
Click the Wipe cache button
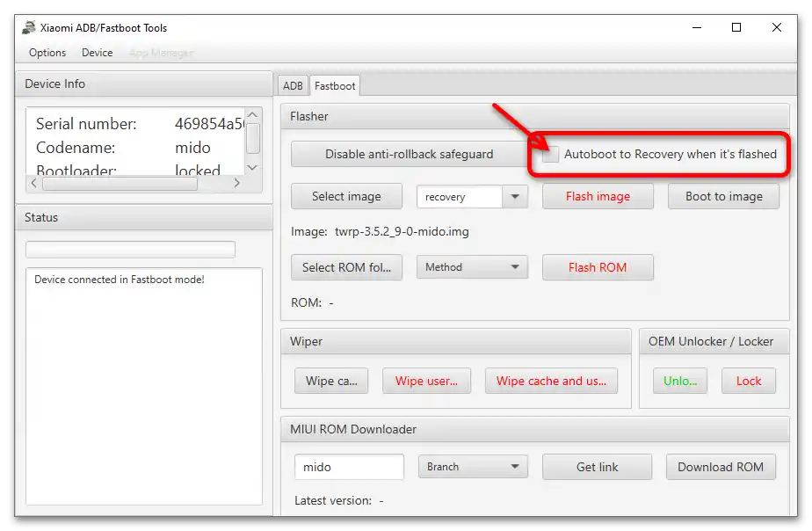coord(331,381)
